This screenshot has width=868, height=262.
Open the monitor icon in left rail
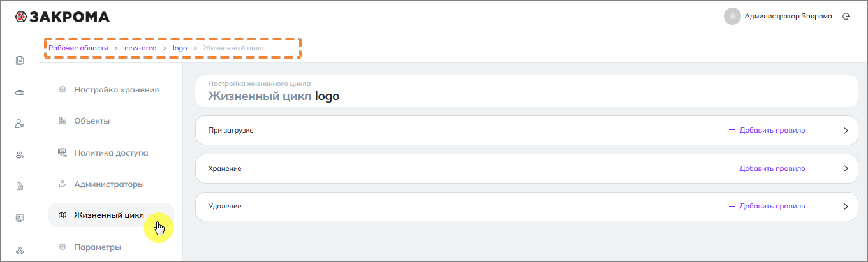click(x=20, y=218)
